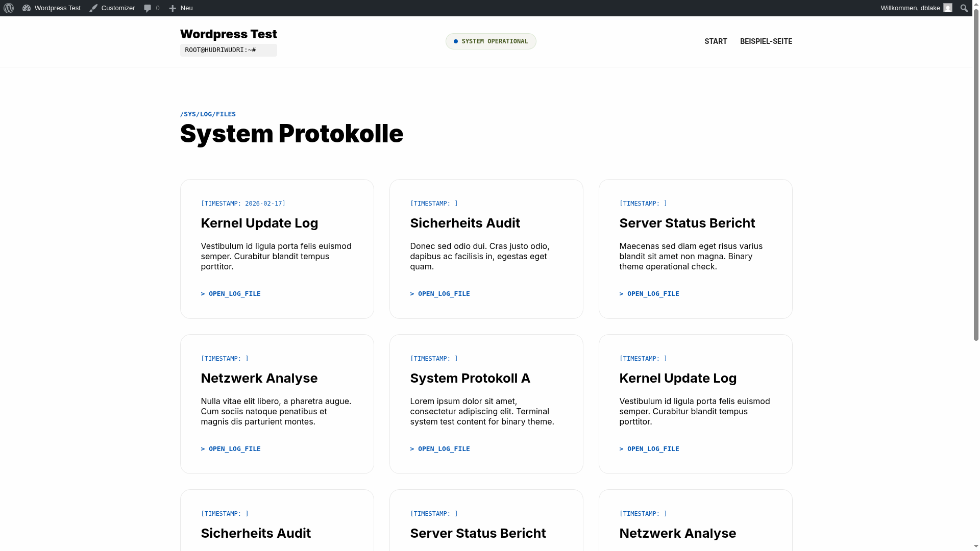Click the dblake avatar image
Viewport: 980px width, 551px height.
tap(948, 8)
